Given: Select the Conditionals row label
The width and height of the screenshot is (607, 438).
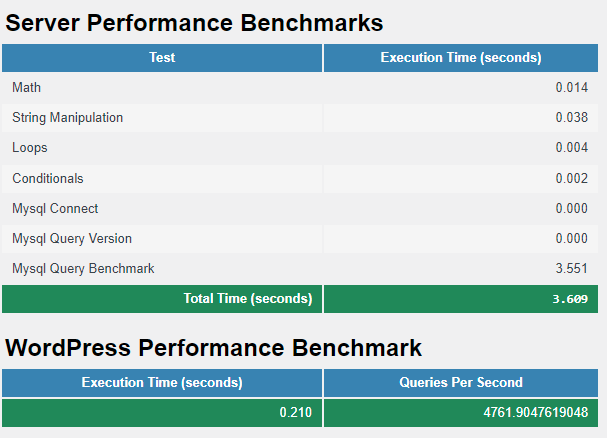Looking at the screenshot, I should pos(48,179).
